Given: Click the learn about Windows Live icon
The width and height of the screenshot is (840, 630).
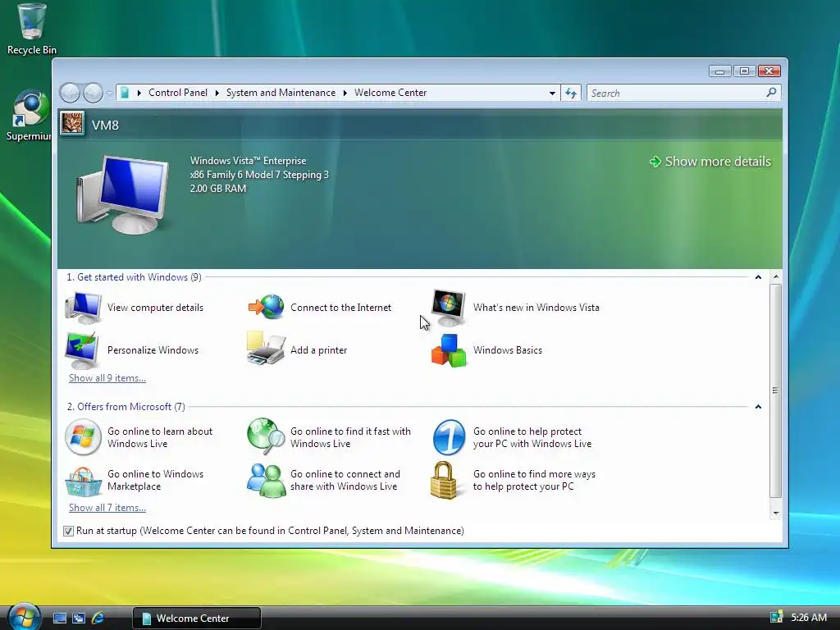Looking at the screenshot, I should point(83,437).
